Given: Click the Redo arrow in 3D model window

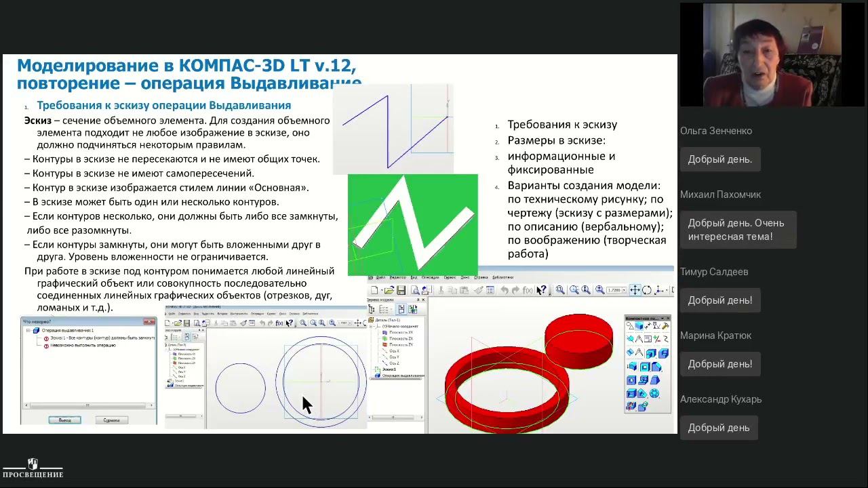Looking at the screenshot, I should (517, 290).
